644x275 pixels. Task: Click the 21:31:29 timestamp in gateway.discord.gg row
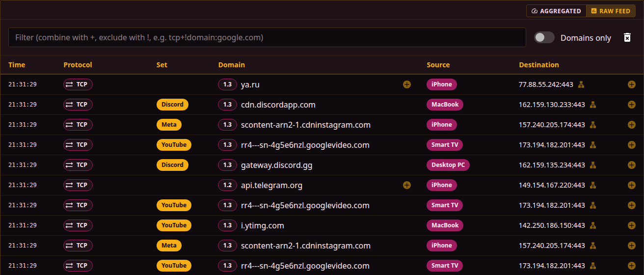[23, 165]
